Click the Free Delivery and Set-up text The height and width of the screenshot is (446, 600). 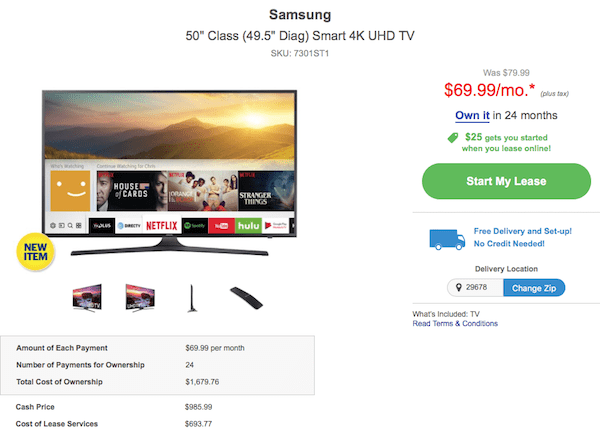pyautogui.click(x=523, y=231)
